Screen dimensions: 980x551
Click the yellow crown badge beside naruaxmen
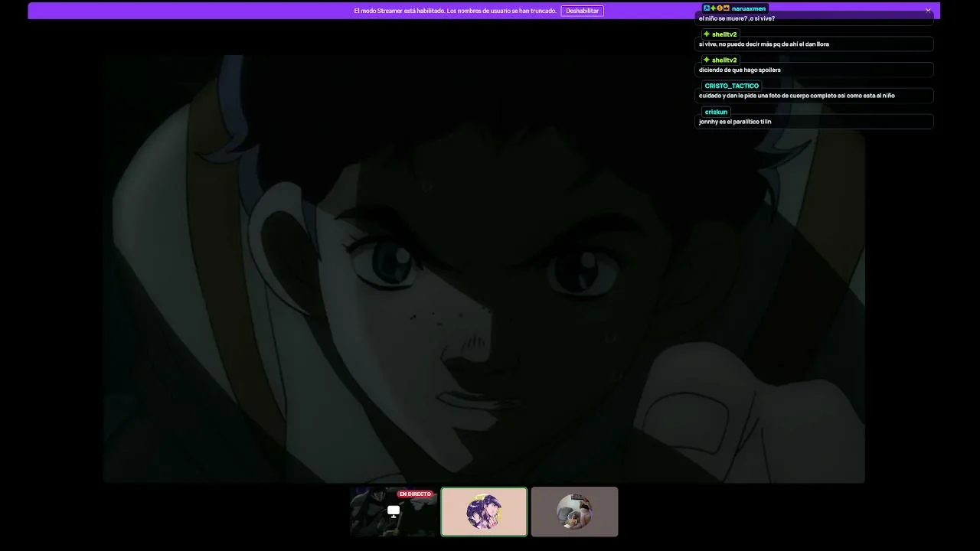726,8
